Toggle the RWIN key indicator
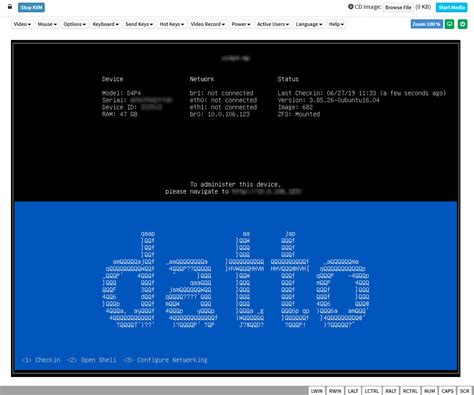 [x=335, y=391]
